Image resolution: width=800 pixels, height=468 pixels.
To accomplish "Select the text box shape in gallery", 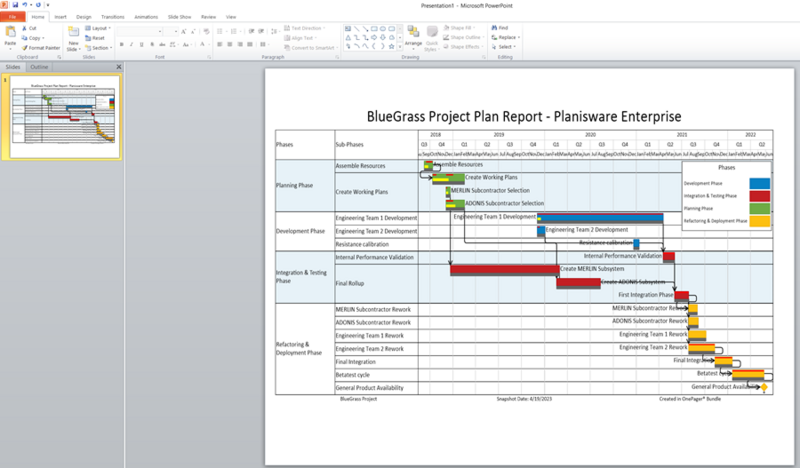I will [348, 29].
